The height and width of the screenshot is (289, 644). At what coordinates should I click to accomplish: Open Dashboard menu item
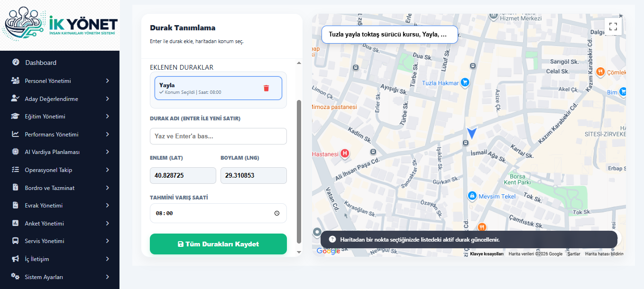(x=60, y=63)
